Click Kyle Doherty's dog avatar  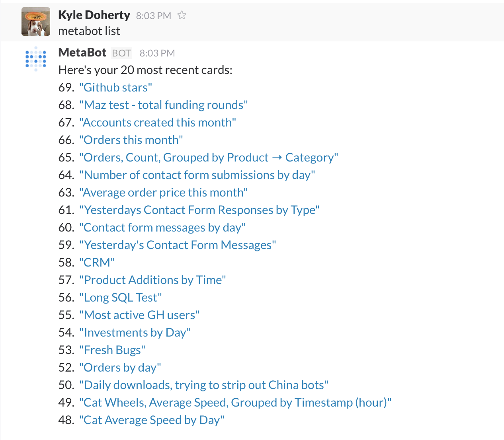[x=36, y=21]
